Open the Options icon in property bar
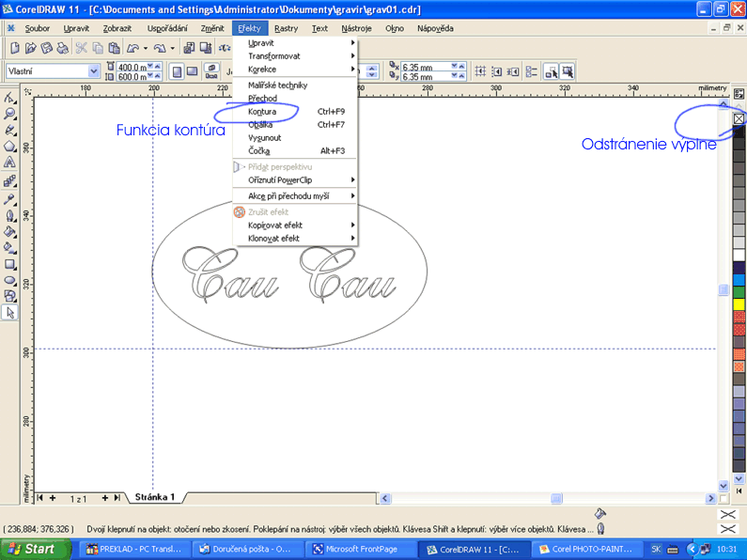 coord(531,71)
